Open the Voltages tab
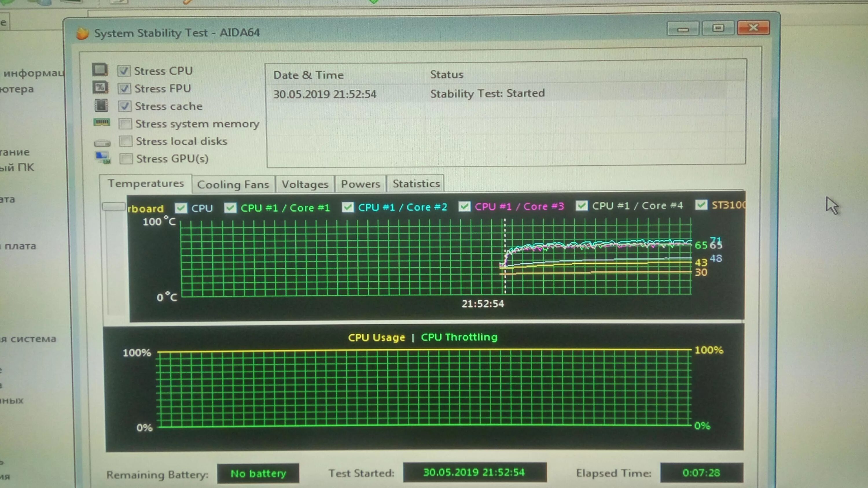 click(x=305, y=184)
